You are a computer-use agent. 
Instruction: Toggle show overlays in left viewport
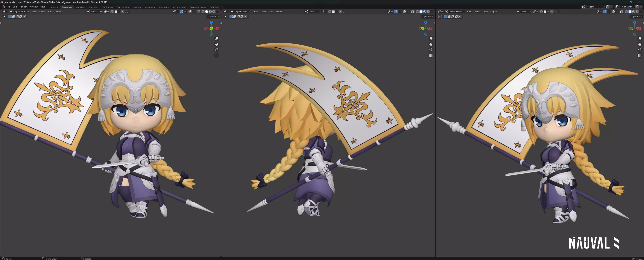click(190, 11)
